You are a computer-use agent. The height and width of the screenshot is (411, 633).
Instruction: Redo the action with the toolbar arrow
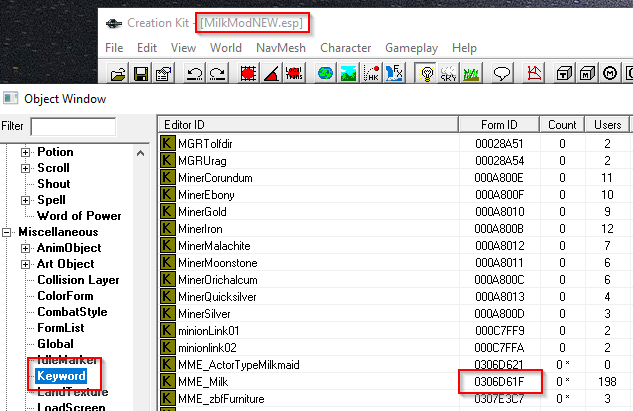point(218,73)
